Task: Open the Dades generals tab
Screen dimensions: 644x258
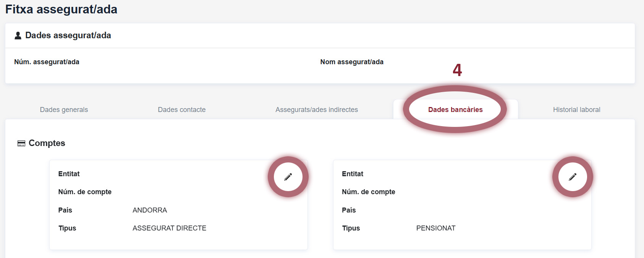Action: 64,110
